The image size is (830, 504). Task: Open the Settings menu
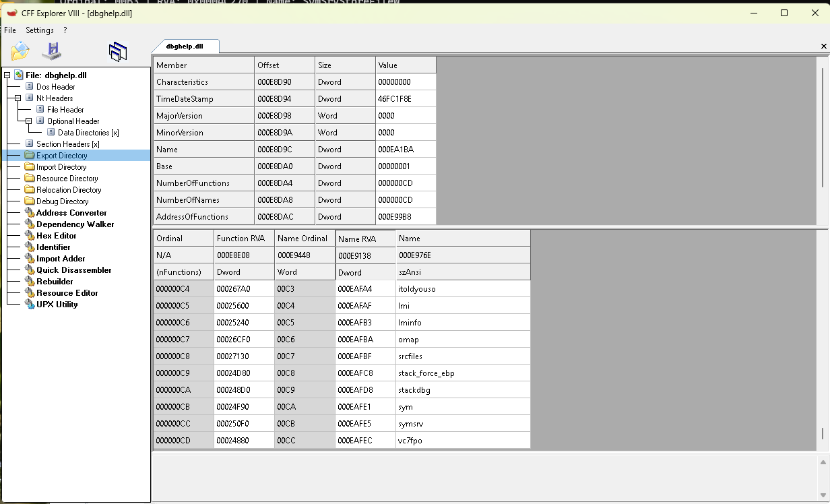click(40, 30)
